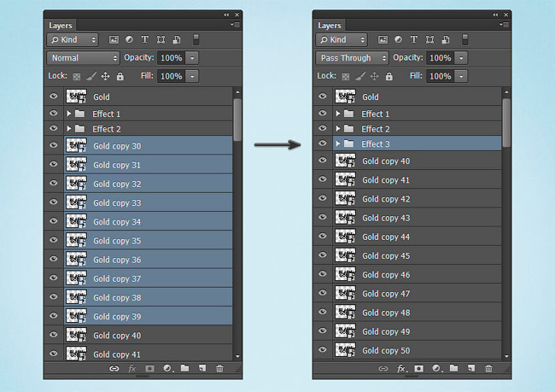Create new group in left panel
Image resolution: width=555 pixels, height=392 pixels.
(x=184, y=368)
